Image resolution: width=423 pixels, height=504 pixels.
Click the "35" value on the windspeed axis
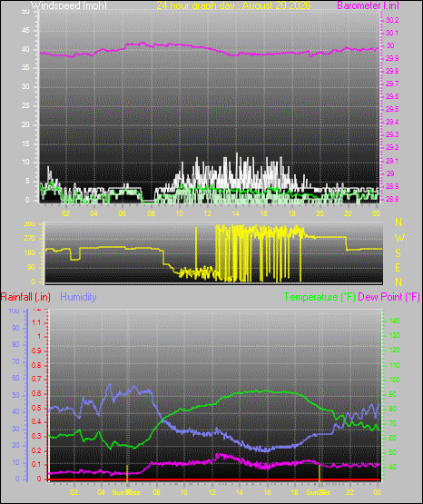25,68
